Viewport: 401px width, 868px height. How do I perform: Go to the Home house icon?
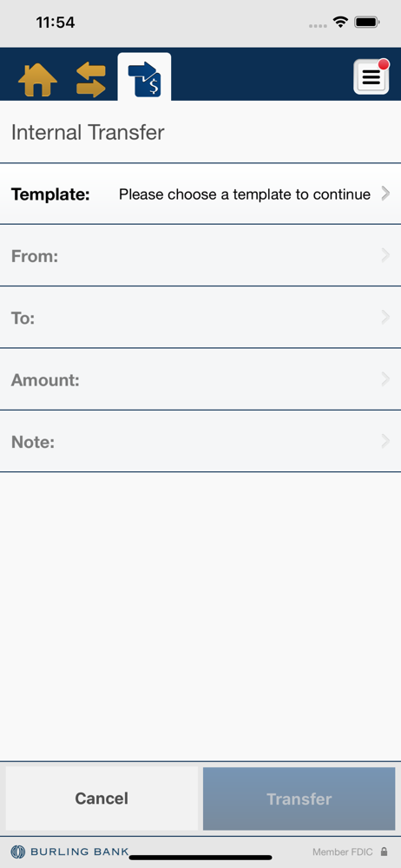pyautogui.click(x=37, y=80)
